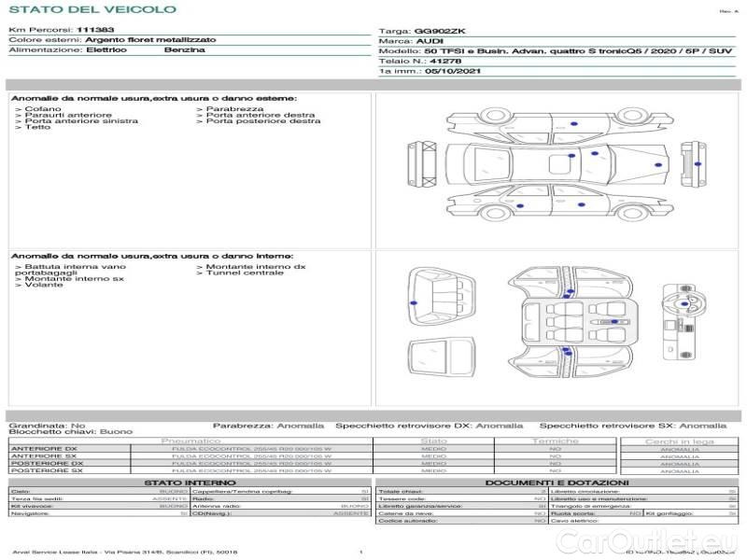Click the 'DOCUMENTI E DOTAZIONI' section header
Viewport: 747px width, 560px height.
[x=556, y=483]
